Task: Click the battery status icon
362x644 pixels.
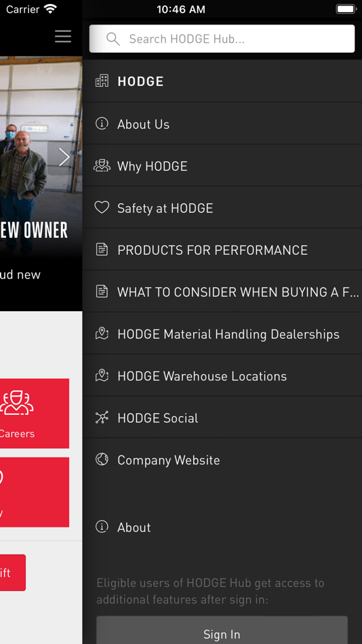Action: point(346,9)
